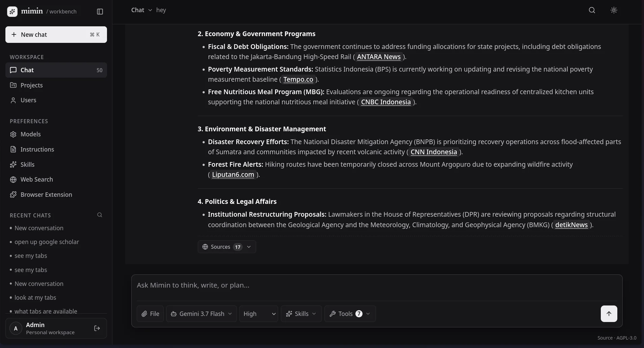
Task: Open search with the header magnifier icon
Action: tap(592, 10)
